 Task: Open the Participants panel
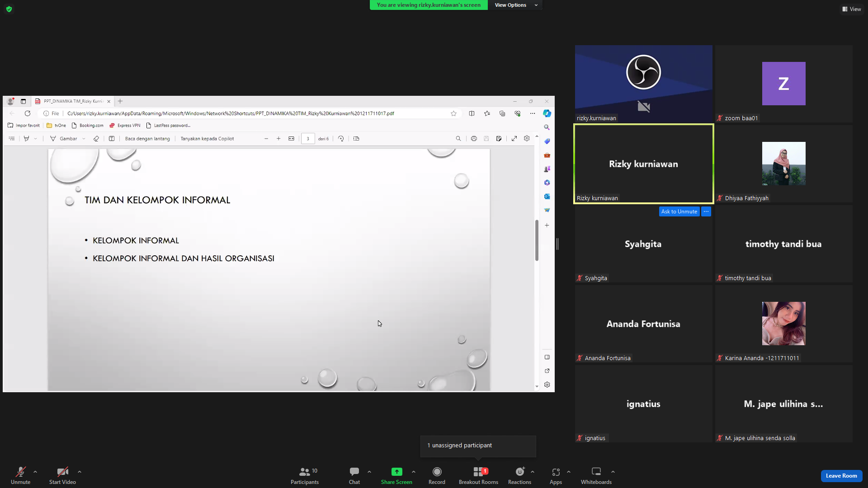point(304,475)
